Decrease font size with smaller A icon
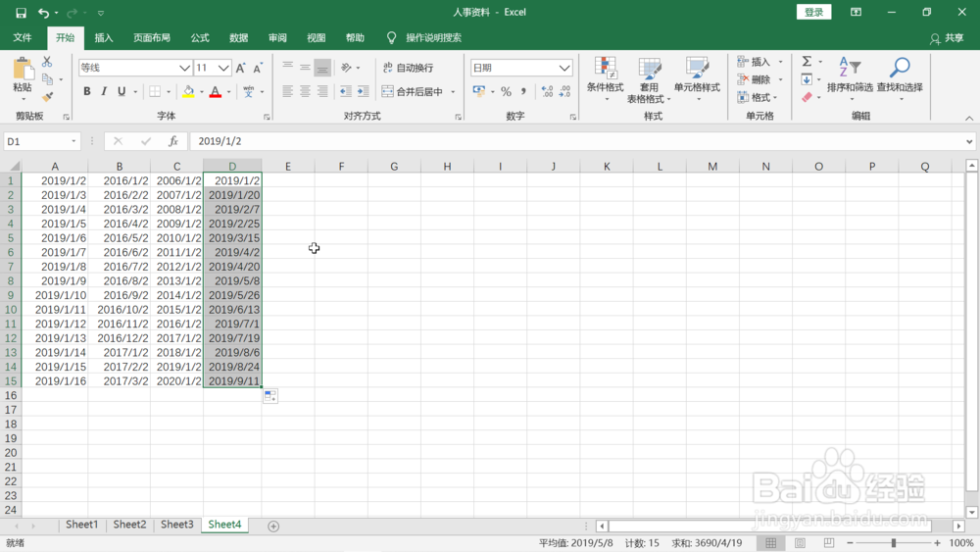 point(258,68)
